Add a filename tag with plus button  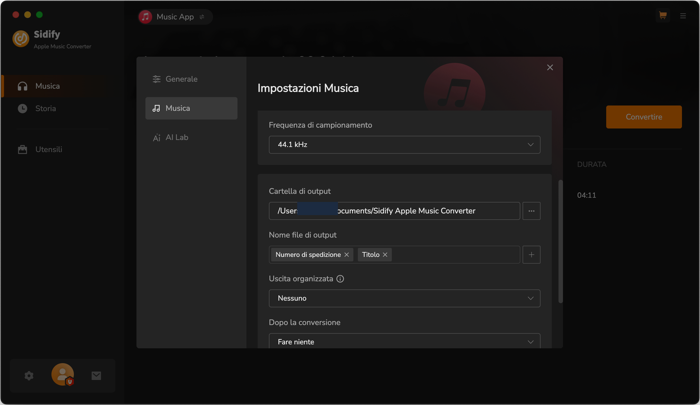(531, 255)
